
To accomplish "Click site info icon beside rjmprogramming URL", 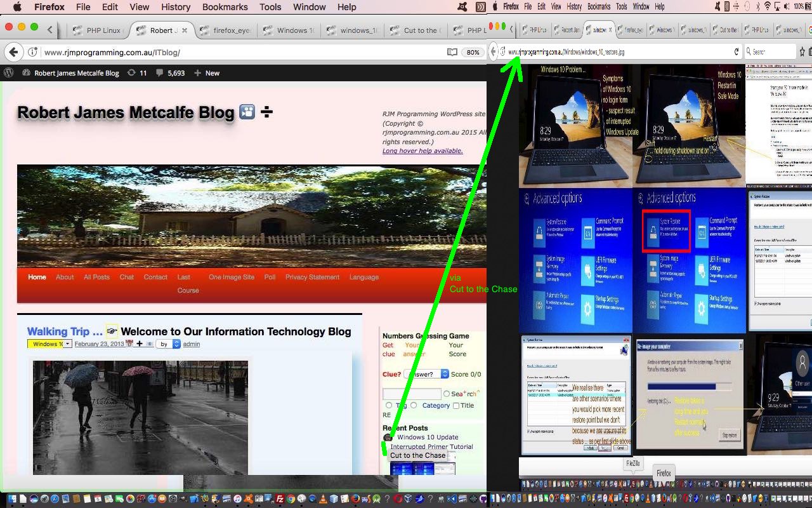I will pos(33,52).
